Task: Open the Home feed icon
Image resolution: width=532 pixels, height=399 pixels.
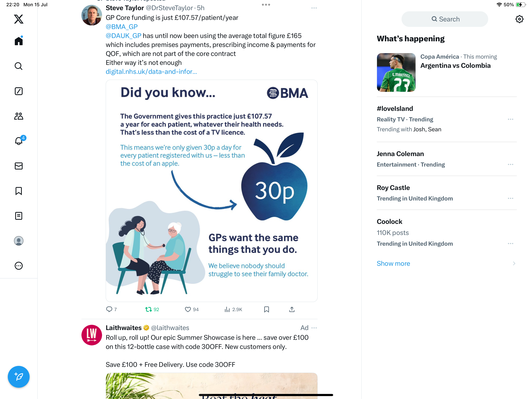Action: coord(18,41)
